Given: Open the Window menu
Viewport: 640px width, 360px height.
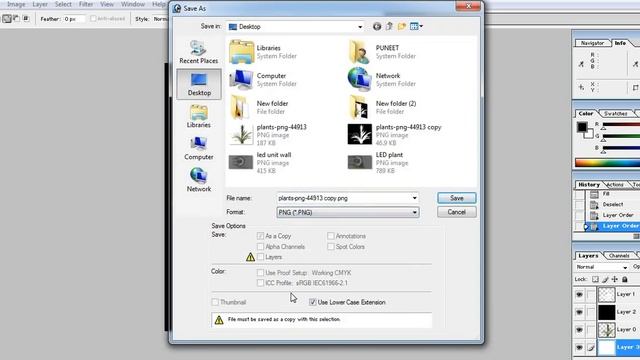Looking at the screenshot, I should pyautogui.click(x=133, y=4).
